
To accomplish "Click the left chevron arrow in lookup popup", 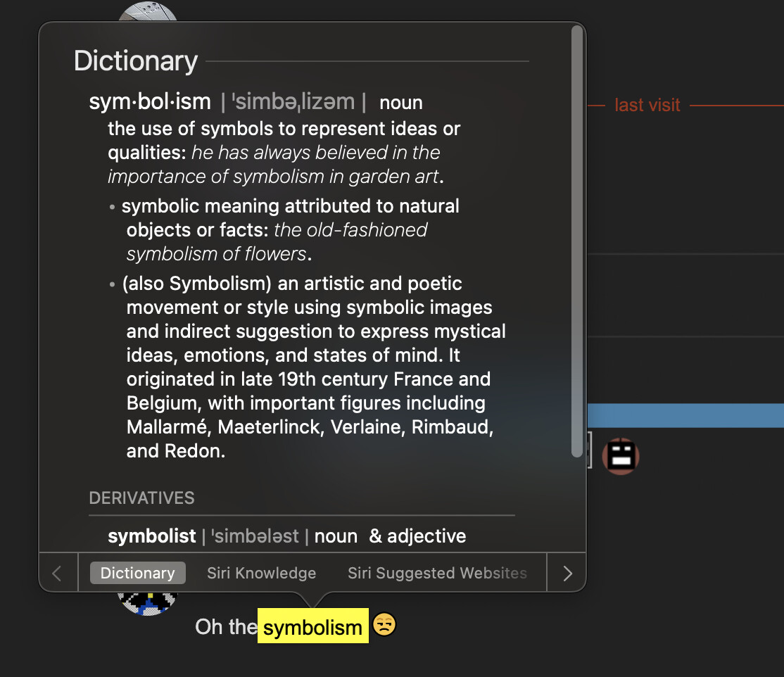I will coord(57,573).
